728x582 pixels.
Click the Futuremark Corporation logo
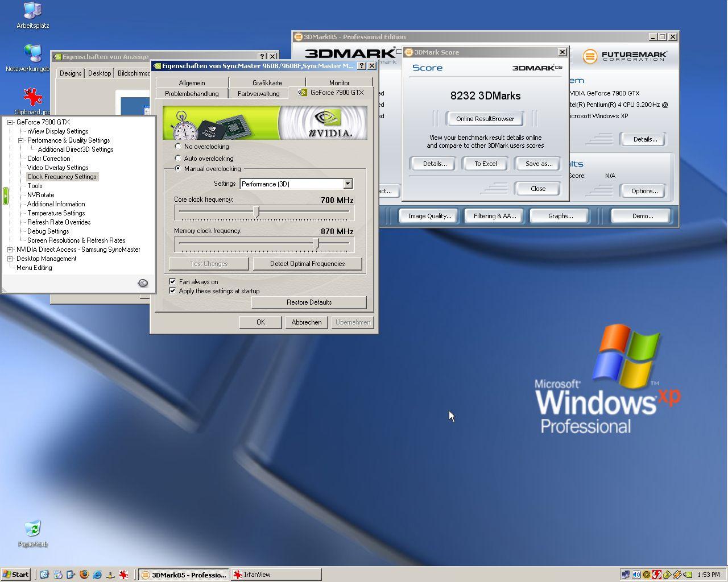(625, 56)
